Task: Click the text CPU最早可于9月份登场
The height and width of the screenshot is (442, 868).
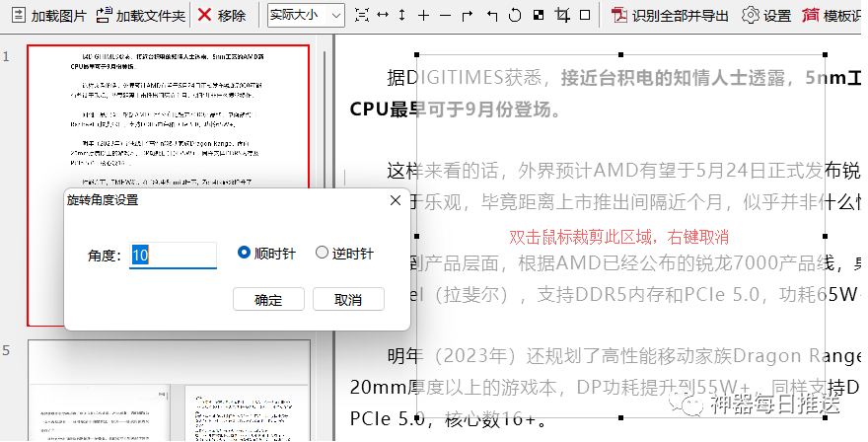Action: (455, 110)
